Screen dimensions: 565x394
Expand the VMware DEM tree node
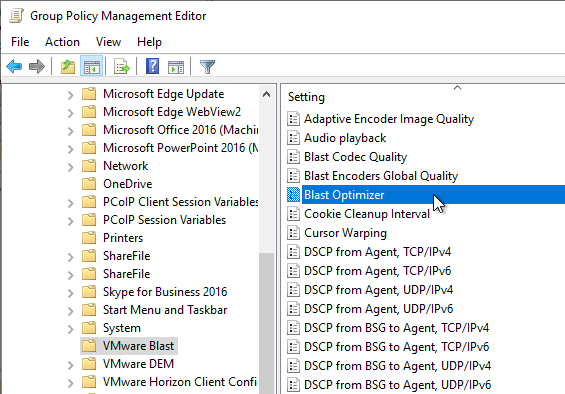(x=71, y=365)
